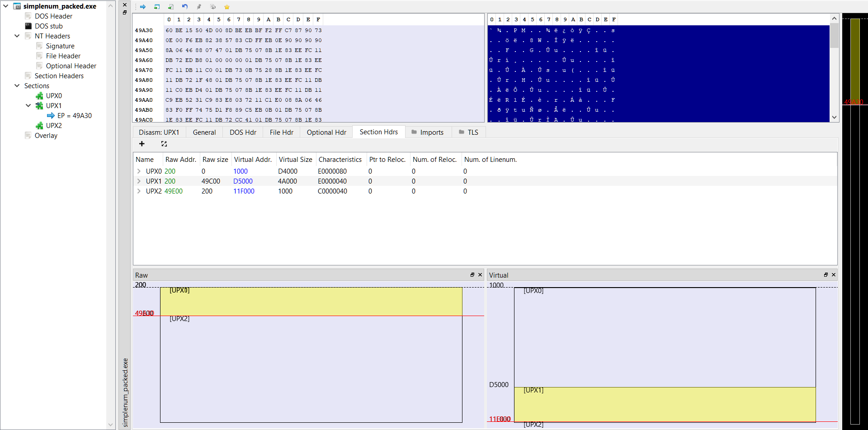Expand the section table with the maximize icon
The height and width of the screenshot is (430, 868).
(164, 144)
